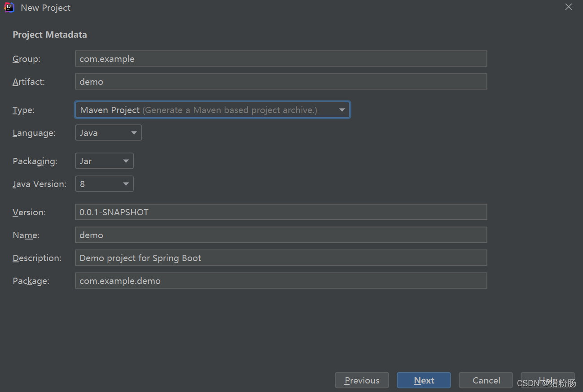
Task: Cancel the new project wizard
Action: point(486,380)
